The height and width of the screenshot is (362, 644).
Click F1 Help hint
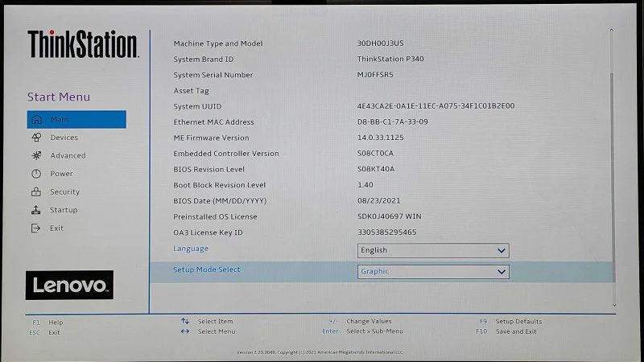(47, 323)
